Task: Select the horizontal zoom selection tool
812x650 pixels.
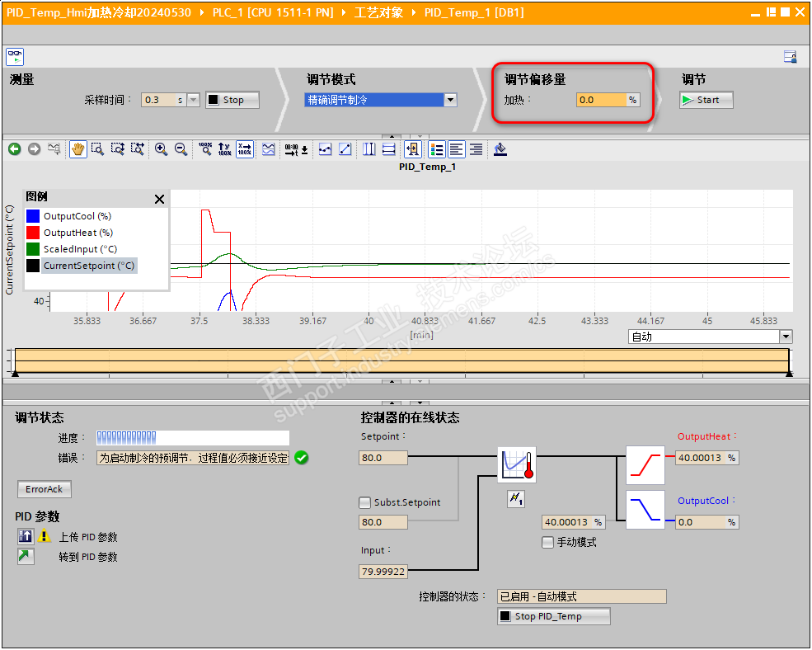Action: pyautogui.click(x=137, y=149)
